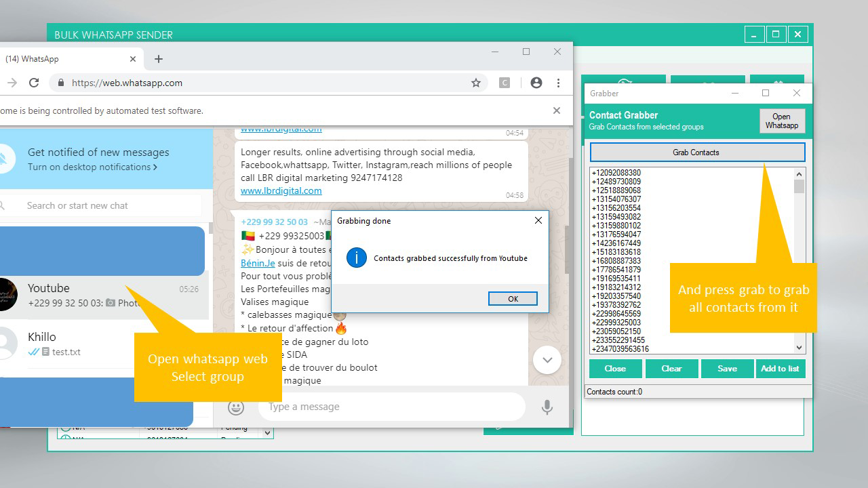Click the dropdown arrow in bottom table
This screenshot has height=488, width=868.
click(x=267, y=432)
